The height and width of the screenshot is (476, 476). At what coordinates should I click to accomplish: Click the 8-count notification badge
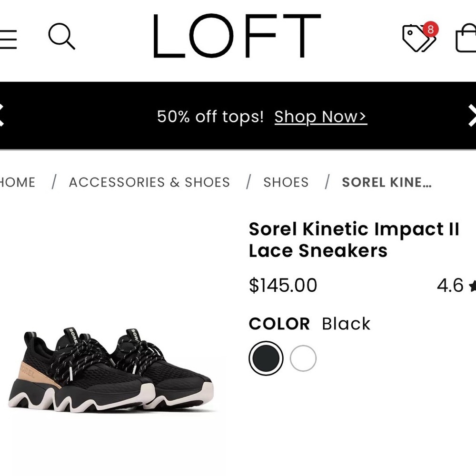[430, 30]
